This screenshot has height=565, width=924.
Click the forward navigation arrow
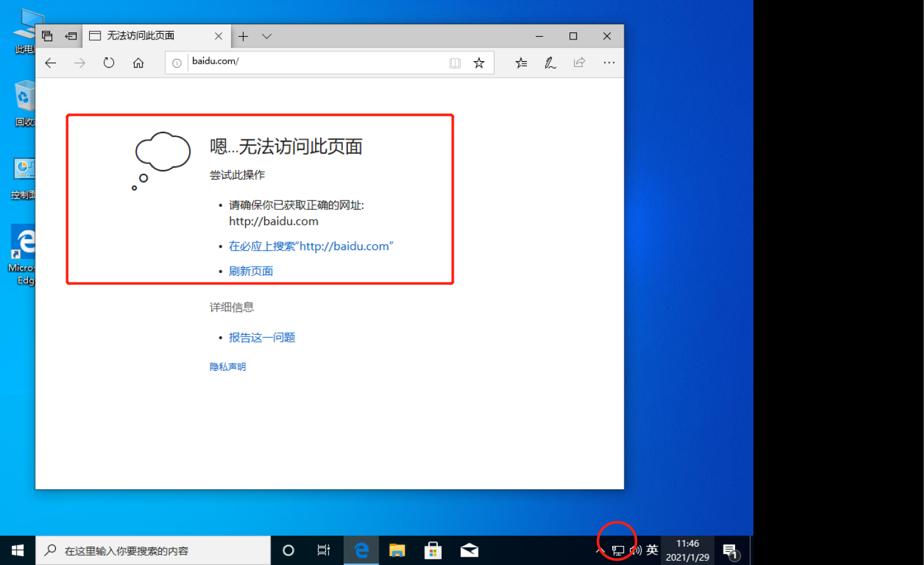tap(80, 62)
